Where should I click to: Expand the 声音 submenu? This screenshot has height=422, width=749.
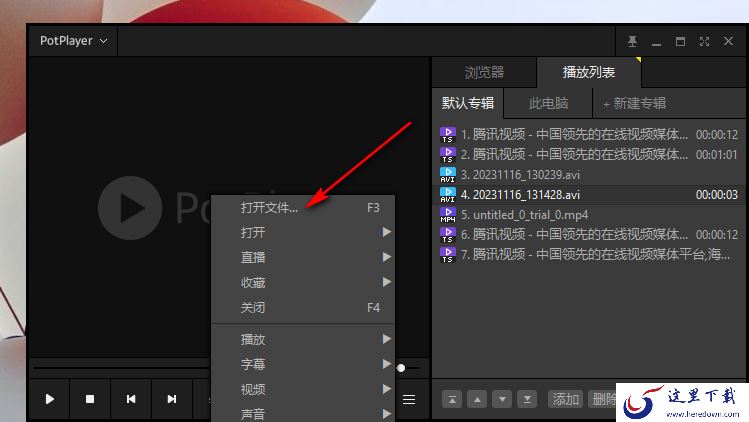pyautogui.click(x=303, y=412)
